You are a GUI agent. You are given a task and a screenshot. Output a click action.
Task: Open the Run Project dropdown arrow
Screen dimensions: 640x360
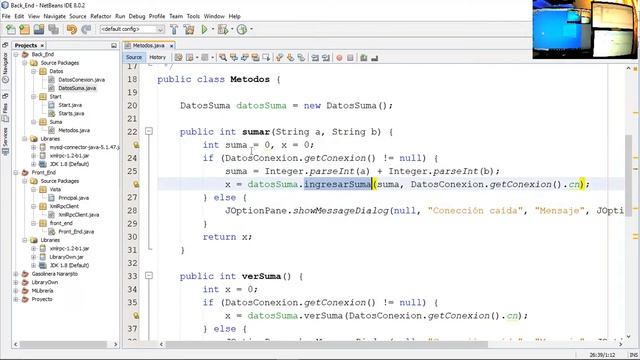click(213, 29)
